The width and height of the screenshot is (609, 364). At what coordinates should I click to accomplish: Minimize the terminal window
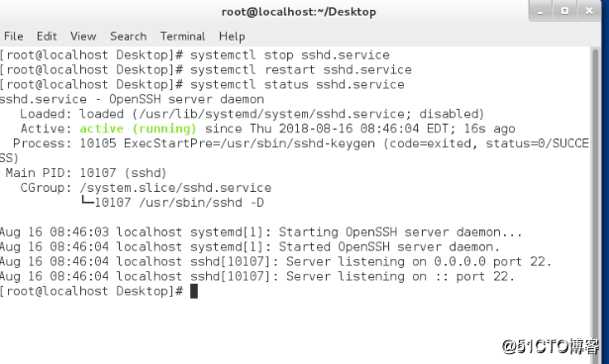click(x=541, y=11)
